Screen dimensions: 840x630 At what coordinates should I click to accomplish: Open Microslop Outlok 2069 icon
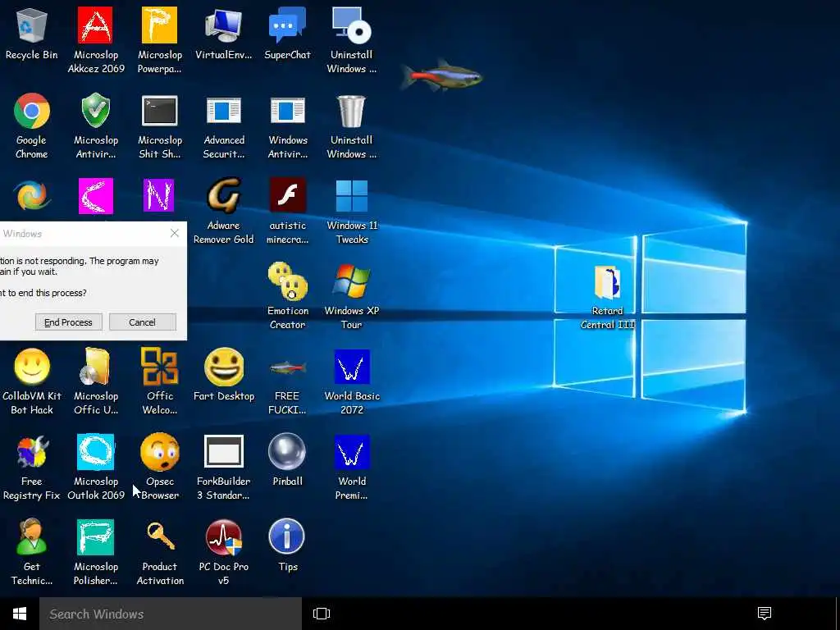click(x=95, y=452)
